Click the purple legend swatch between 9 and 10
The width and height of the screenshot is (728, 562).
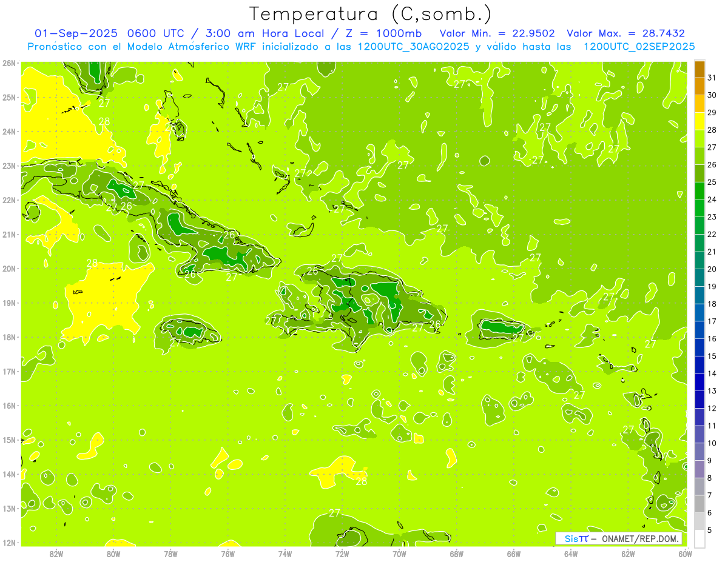coord(699,452)
